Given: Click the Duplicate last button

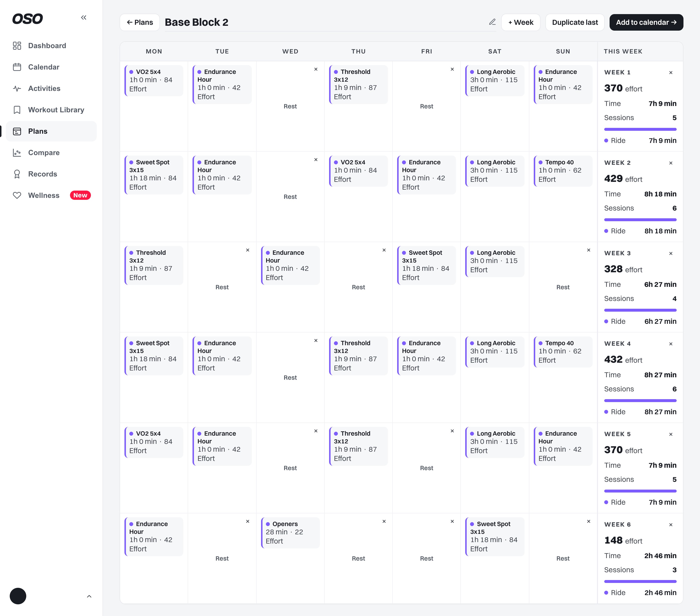Looking at the screenshot, I should point(575,22).
